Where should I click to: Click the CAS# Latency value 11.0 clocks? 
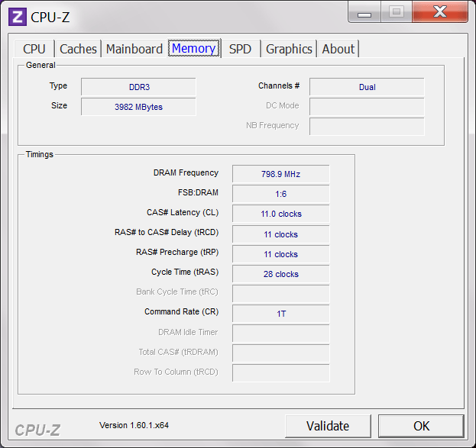(281, 214)
